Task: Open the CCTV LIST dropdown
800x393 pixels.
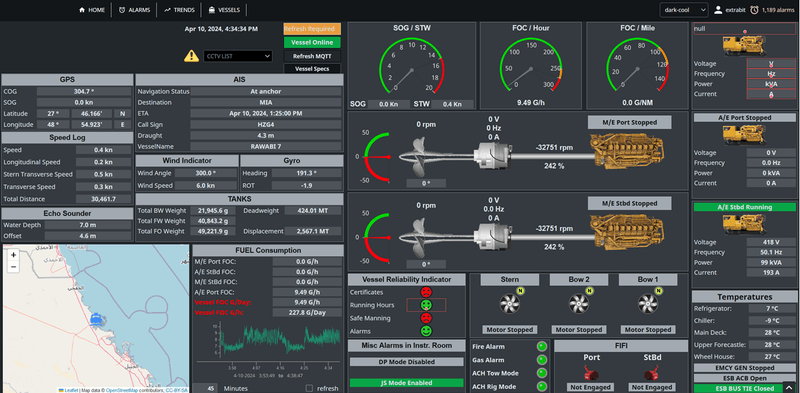Action: [238, 56]
